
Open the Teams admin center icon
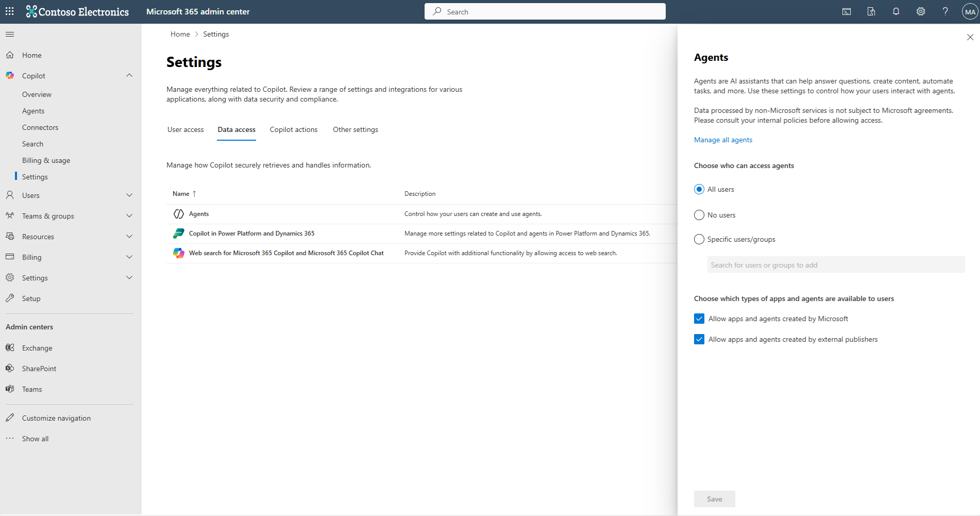point(10,389)
